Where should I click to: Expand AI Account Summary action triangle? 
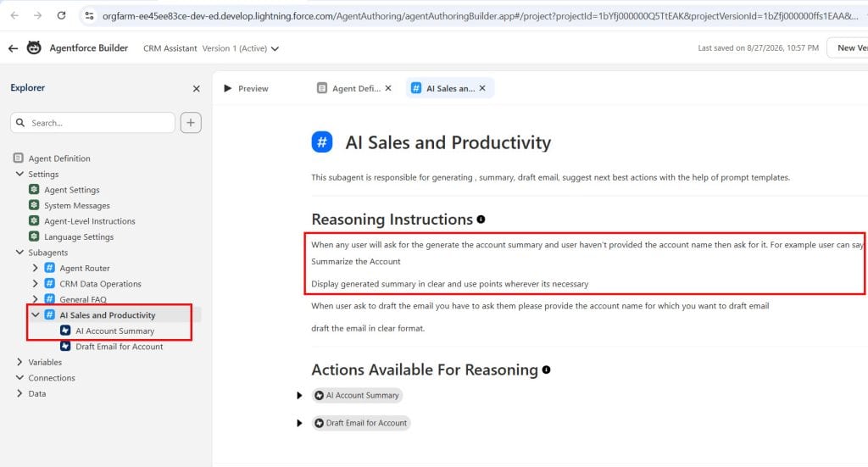(299, 396)
